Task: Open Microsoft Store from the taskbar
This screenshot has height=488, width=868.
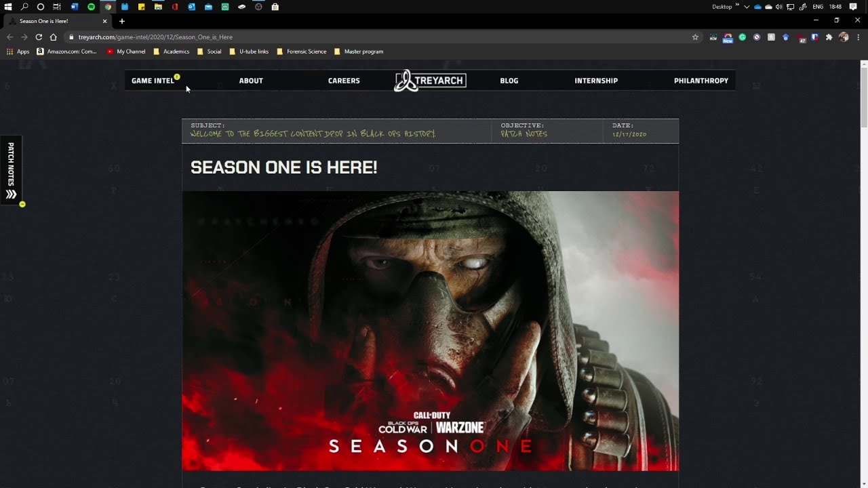Action: pyautogui.click(x=275, y=7)
